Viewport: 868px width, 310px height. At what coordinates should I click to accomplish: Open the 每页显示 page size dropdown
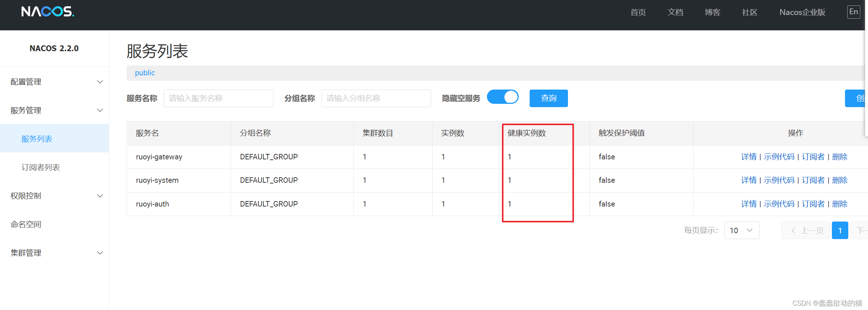[x=742, y=230]
